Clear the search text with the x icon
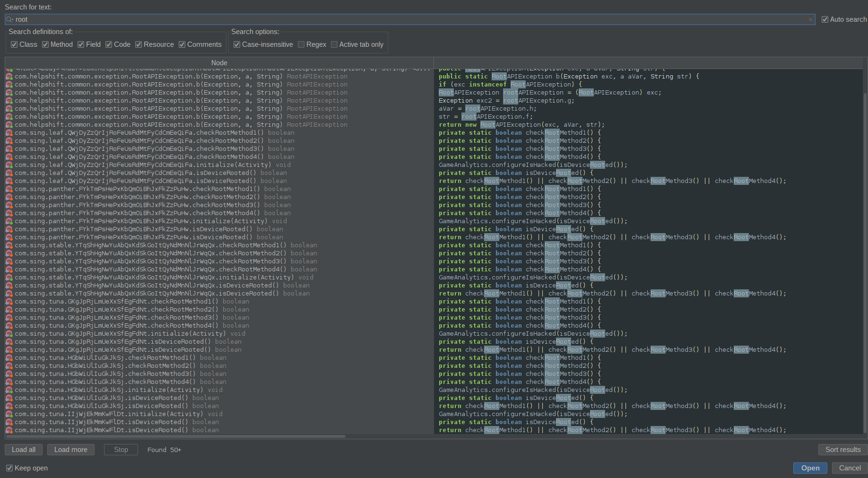 (x=810, y=19)
